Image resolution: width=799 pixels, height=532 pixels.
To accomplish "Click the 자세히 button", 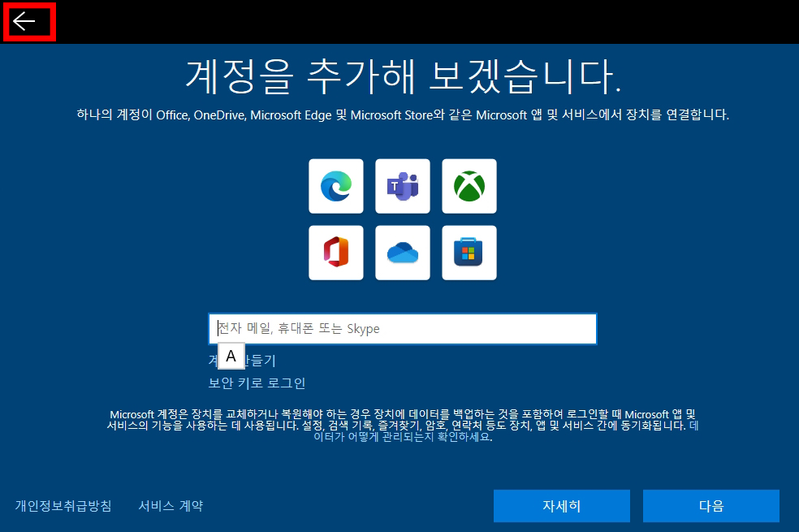I will tap(562, 506).
